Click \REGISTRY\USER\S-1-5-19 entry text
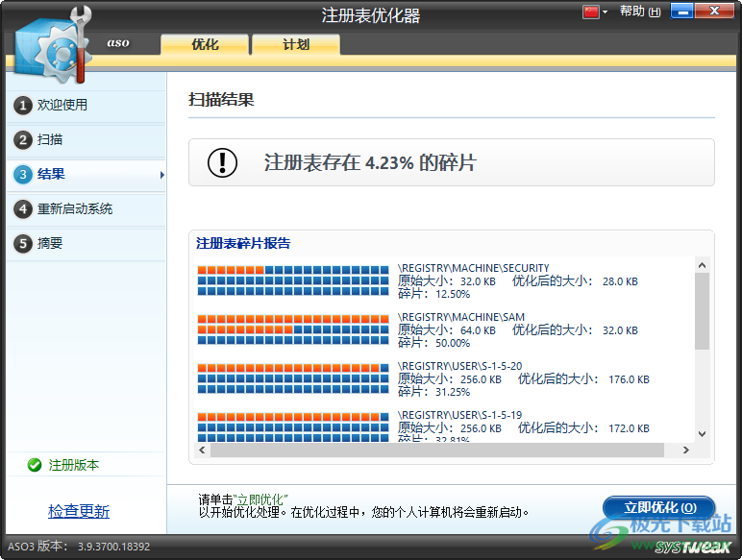 point(460,415)
